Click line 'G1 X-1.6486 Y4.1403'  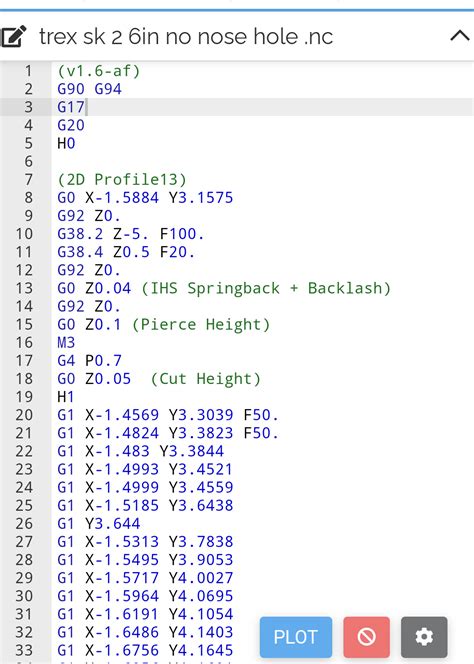click(145, 632)
